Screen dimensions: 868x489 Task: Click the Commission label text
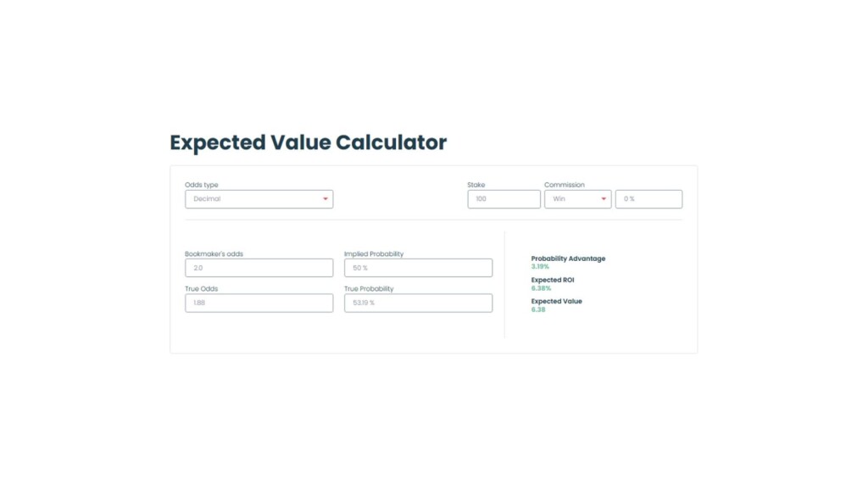click(x=565, y=185)
